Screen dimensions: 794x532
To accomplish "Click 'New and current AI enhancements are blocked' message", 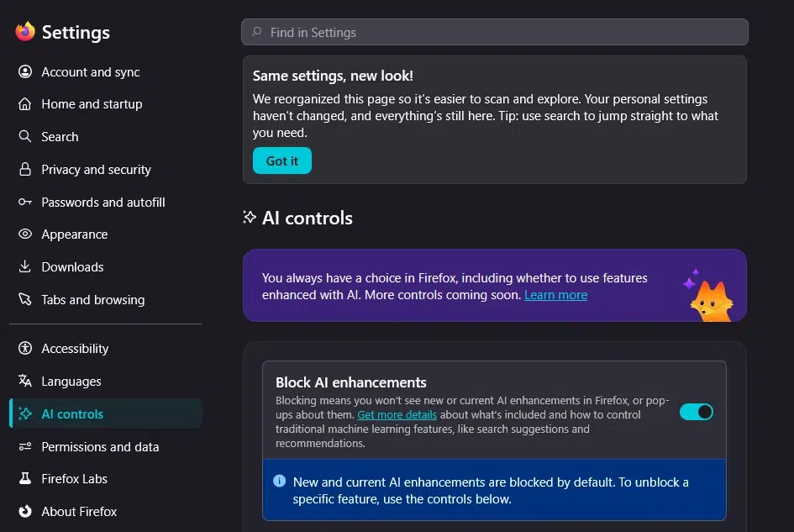I will tap(491, 490).
